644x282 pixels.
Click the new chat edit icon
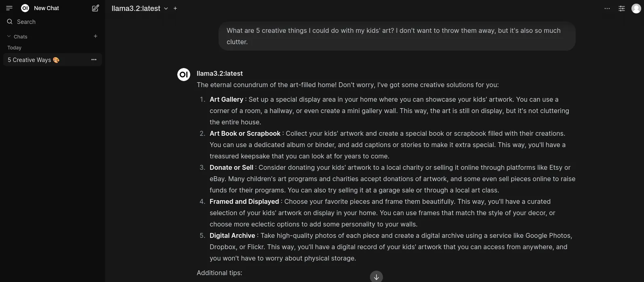pyautogui.click(x=96, y=8)
